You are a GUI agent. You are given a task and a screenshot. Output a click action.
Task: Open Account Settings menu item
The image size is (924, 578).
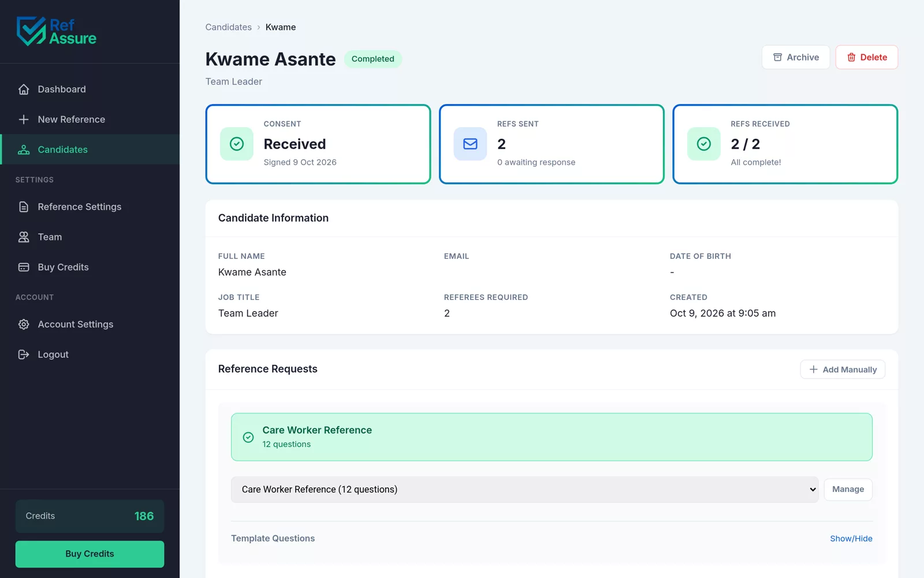(x=90, y=324)
